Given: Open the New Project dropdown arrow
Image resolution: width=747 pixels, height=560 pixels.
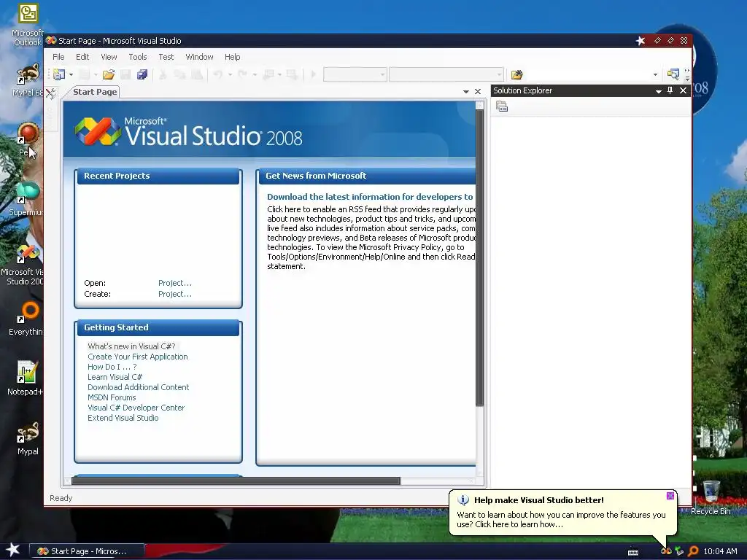Looking at the screenshot, I should (x=71, y=75).
